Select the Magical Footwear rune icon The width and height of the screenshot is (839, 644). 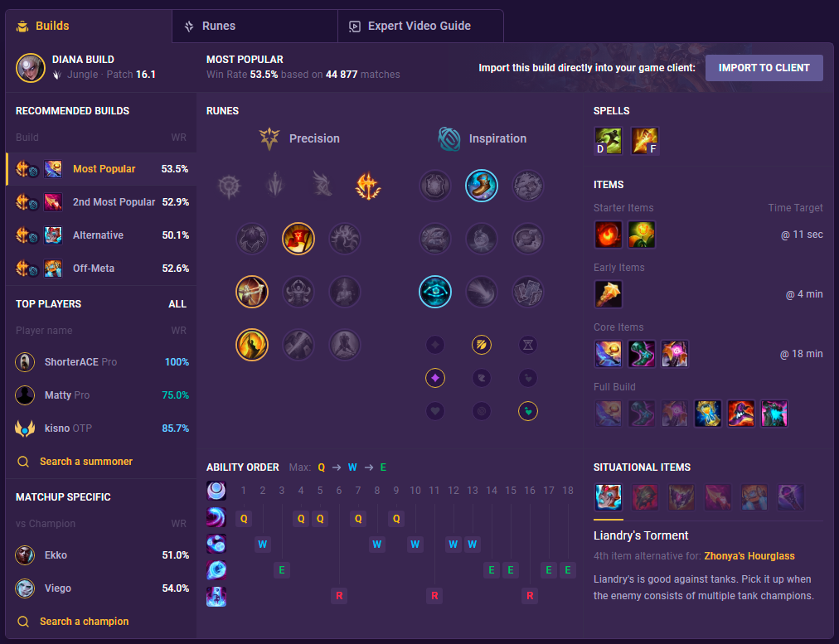coord(481,186)
